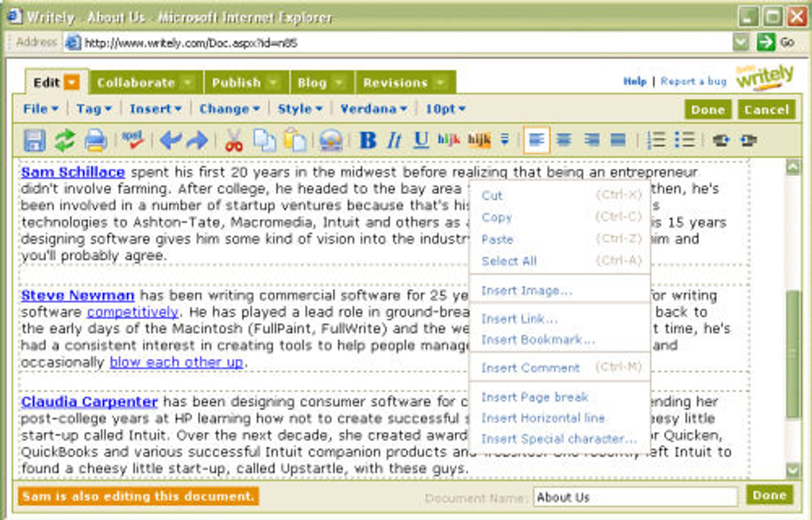Screen dimensions: 812x520
Task: Choose Insert Image from context menu
Action: click(560, 291)
